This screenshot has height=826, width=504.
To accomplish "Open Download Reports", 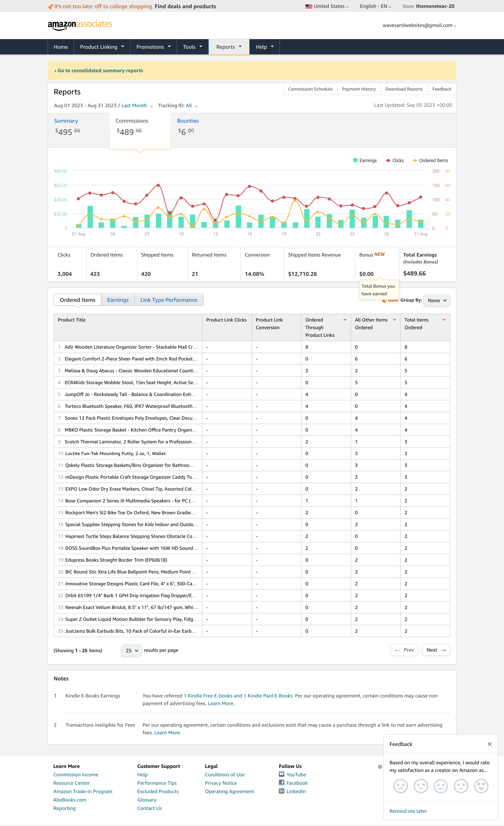I will 404,89.
